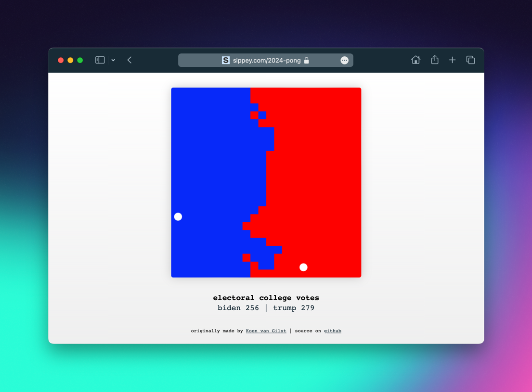Open the Share menu
This screenshot has width=532, height=392.
click(434, 60)
